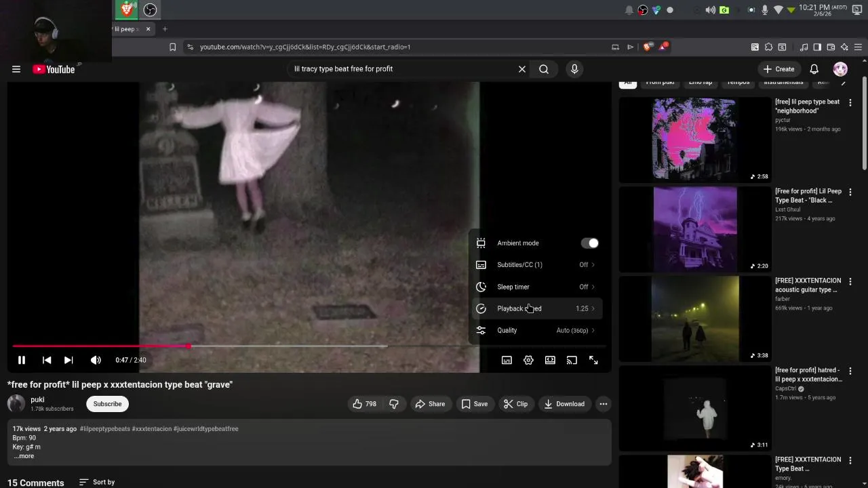
Task: Go to the YouTube home logo
Action: (54, 69)
